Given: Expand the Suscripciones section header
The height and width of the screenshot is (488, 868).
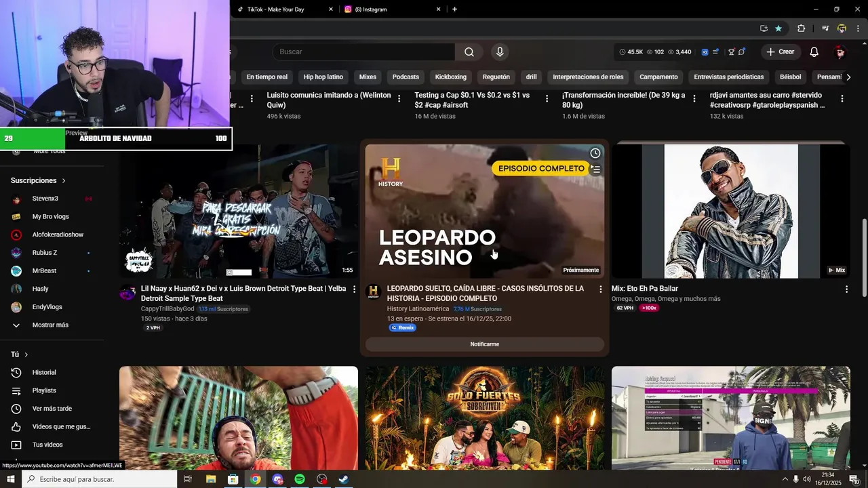Looking at the screenshot, I should tap(38, 181).
